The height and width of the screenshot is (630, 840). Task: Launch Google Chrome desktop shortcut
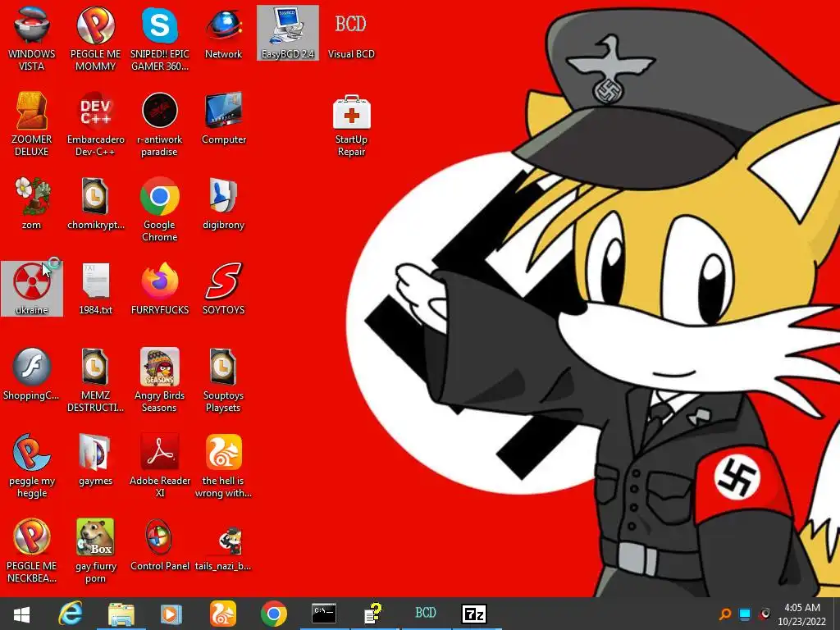159,210
